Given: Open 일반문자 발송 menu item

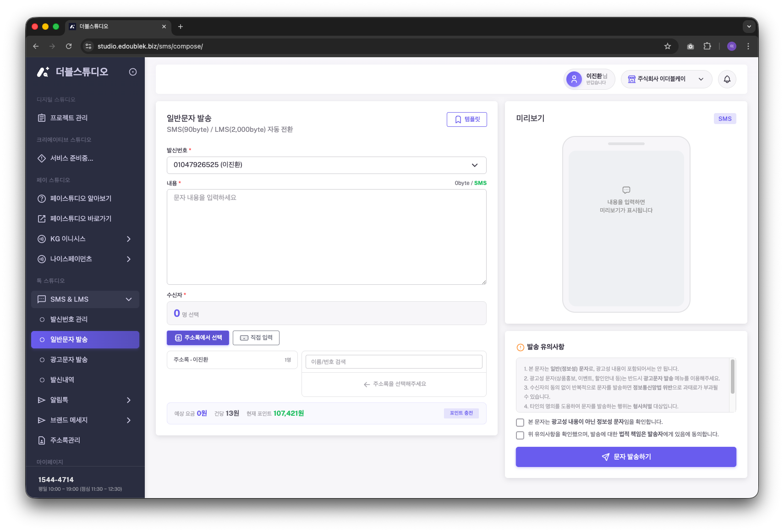Looking at the screenshot, I should point(85,340).
